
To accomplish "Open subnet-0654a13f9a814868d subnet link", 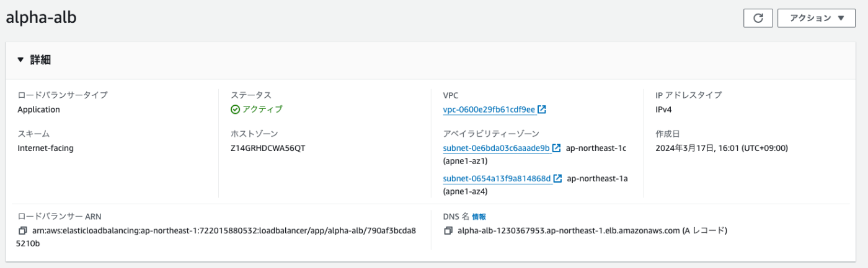I will 497,179.
